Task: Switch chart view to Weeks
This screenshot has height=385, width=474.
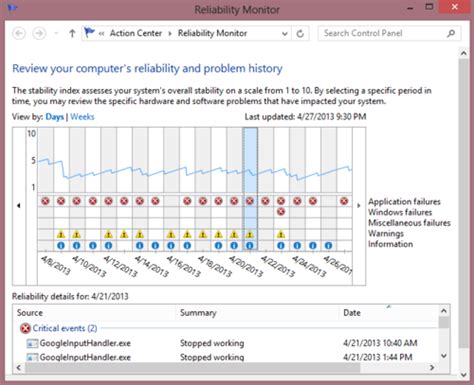Action: coord(82,117)
